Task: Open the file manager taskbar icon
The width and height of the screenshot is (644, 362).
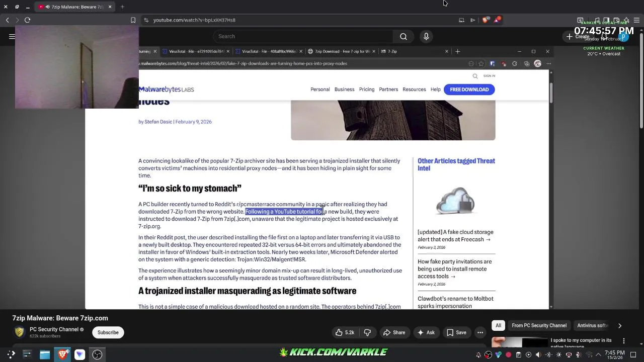Action: [45, 354]
